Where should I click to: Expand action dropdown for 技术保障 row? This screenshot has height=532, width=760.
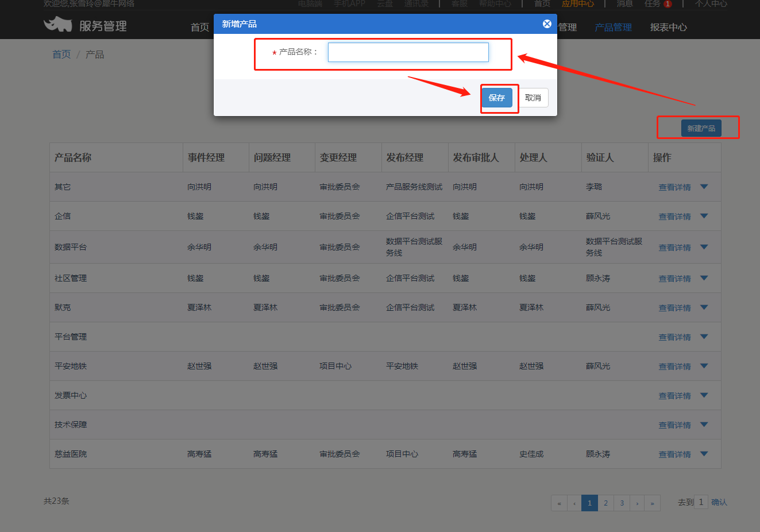tap(704, 425)
